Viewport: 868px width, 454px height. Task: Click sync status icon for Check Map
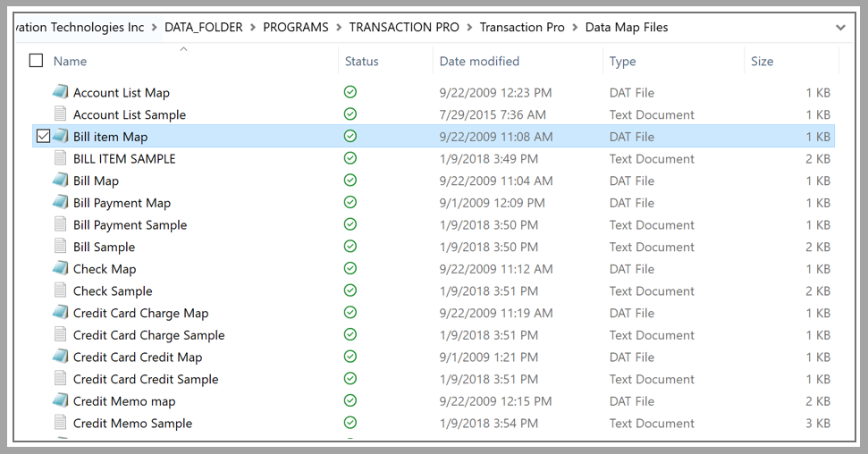click(x=350, y=268)
